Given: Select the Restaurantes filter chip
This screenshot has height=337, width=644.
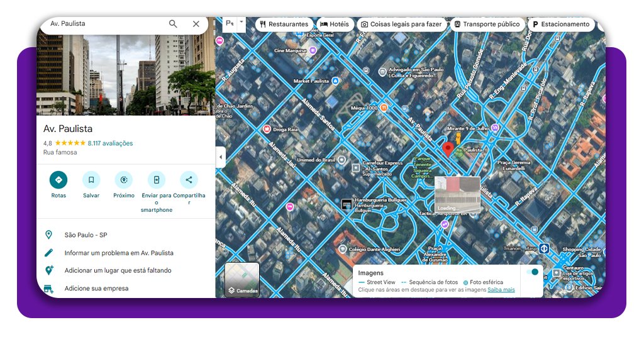Looking at the screenshot, I should 284,25.
